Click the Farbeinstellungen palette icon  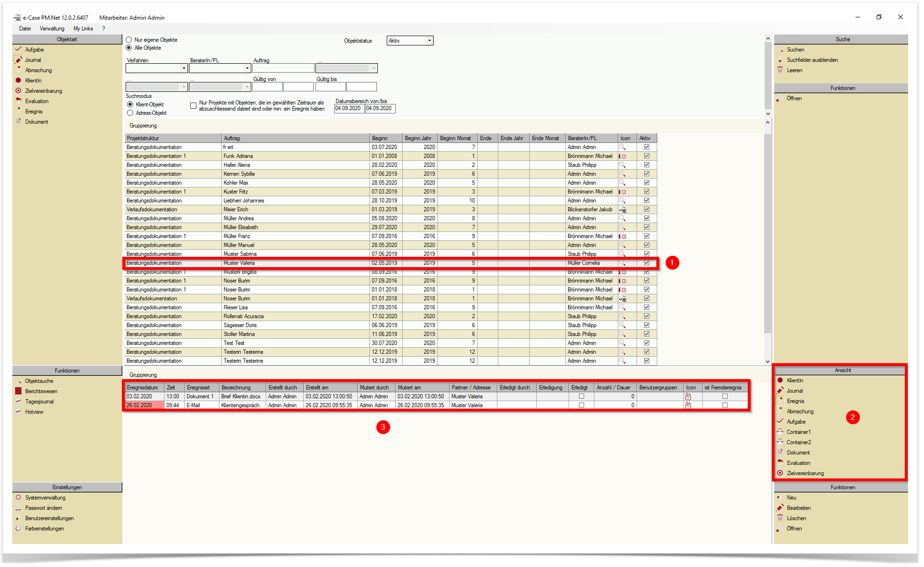[18, 528]
